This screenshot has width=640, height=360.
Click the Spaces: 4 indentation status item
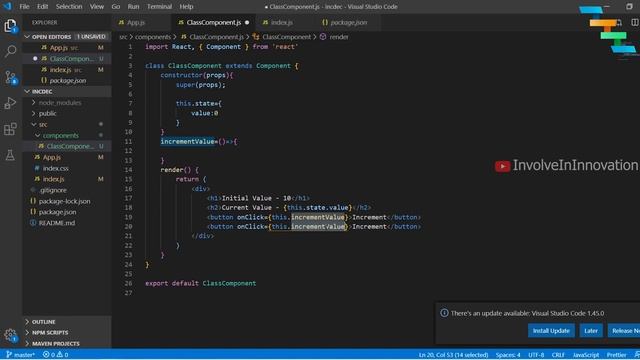[x=508, y=355]
